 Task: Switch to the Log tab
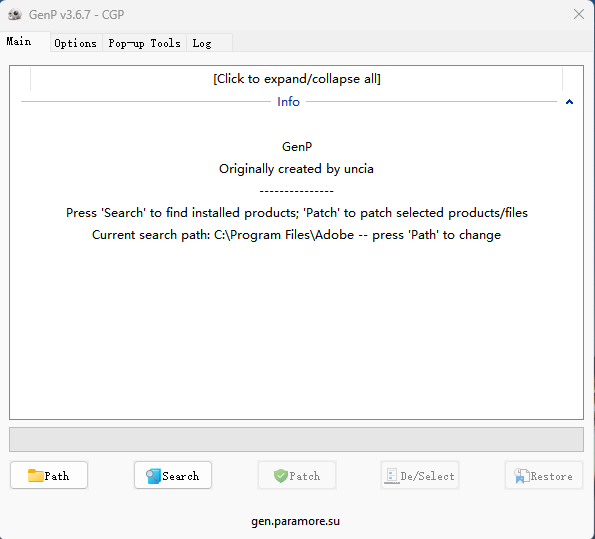(202, 43)
